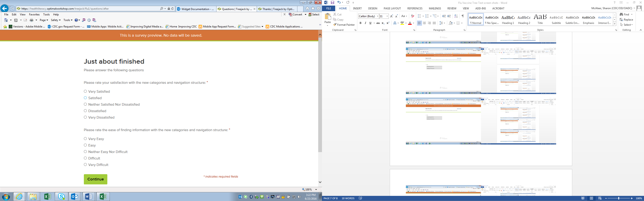Click the Center alignment icon

(x=424, y=23)
